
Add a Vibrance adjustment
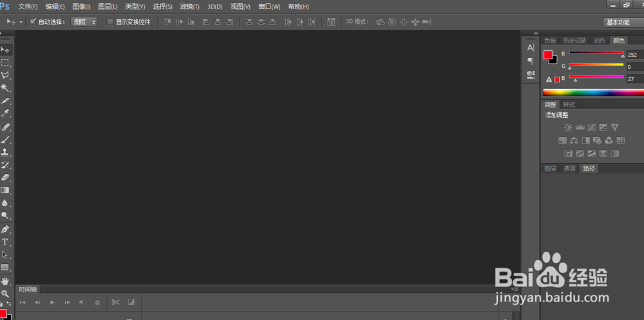pos(615,127)
